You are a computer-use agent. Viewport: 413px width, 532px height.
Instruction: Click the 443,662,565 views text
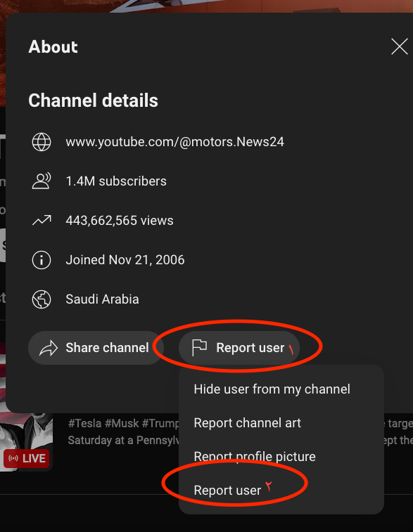(120, 221)
